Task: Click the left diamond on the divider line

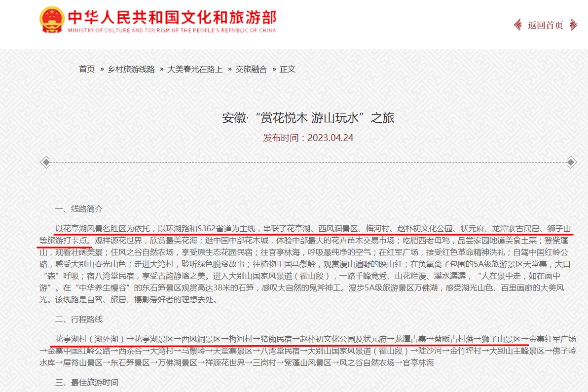Action: point(45,161)
